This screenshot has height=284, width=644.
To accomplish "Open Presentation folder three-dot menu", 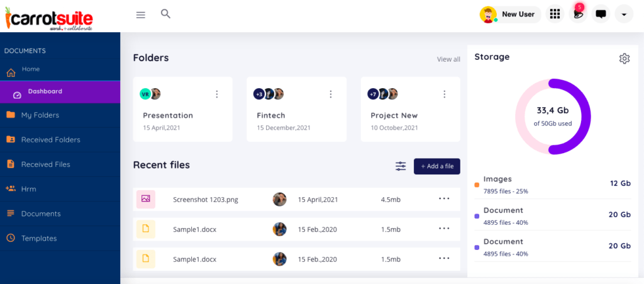I will 217,94.
